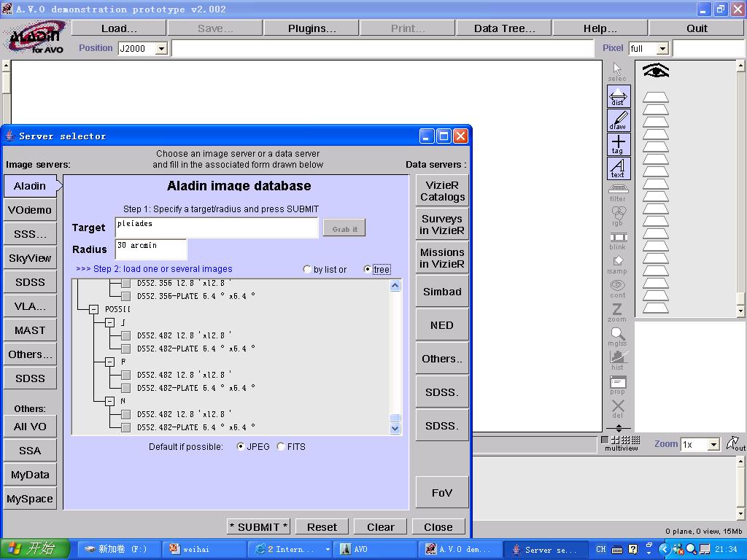Screen dimensions: 747x560
Task: Click the del delete tool
Action: click(x=618, y=409)
